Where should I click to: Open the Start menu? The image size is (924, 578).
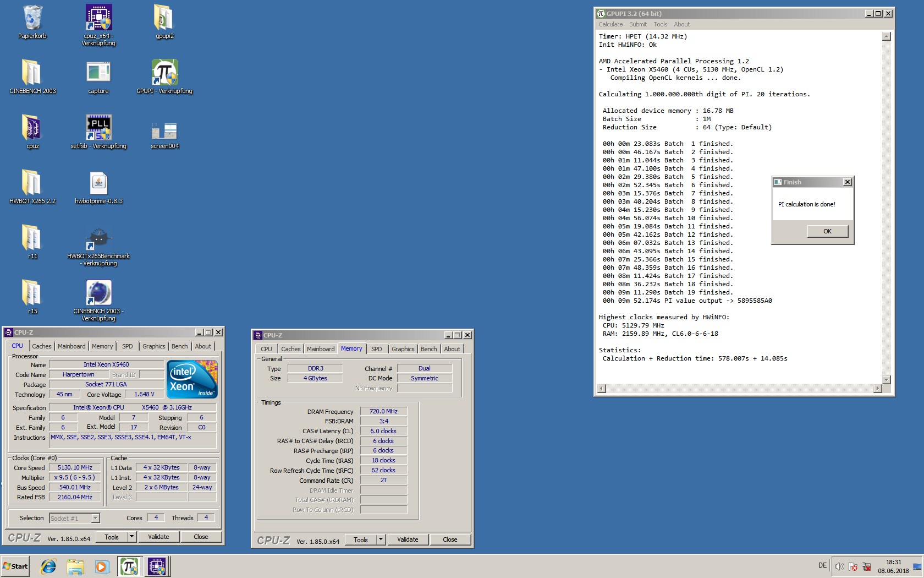point(15,566)
